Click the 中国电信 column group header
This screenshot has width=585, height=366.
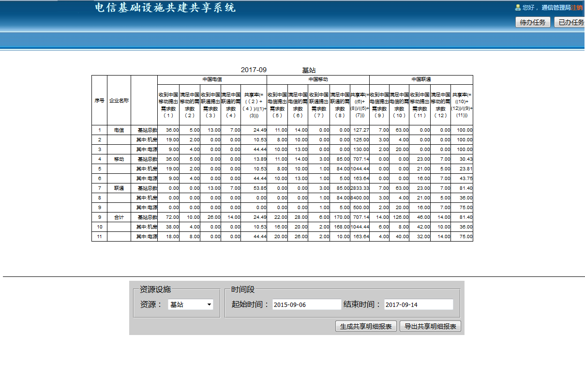pos(212,79)
